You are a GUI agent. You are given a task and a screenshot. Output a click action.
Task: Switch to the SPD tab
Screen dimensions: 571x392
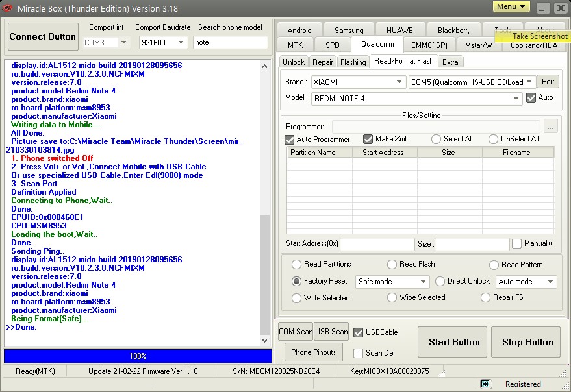(x=332, y=45)
